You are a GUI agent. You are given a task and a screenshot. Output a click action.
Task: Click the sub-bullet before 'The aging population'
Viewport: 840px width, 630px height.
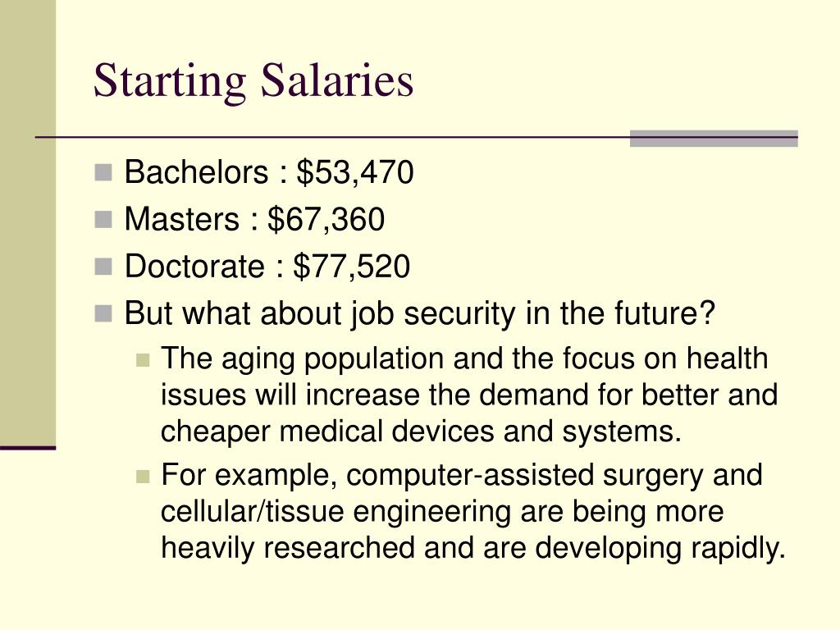click(x=143, y=359)
